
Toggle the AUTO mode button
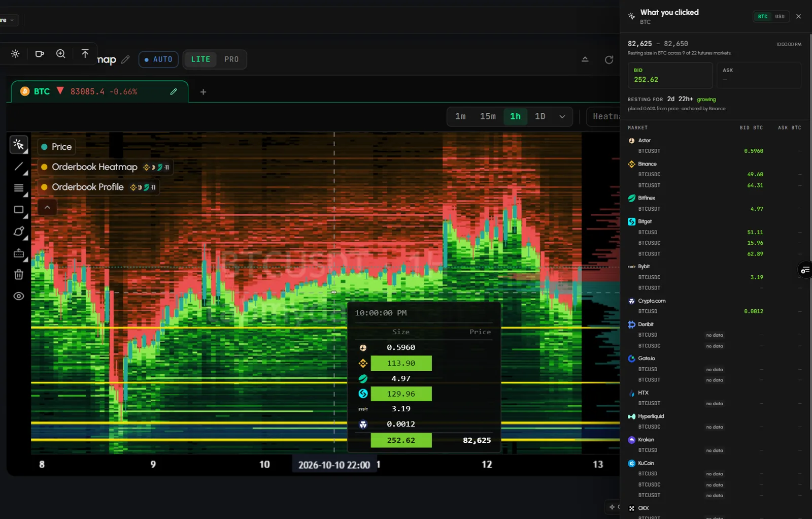pyautogui.click(x=158, y=59)
